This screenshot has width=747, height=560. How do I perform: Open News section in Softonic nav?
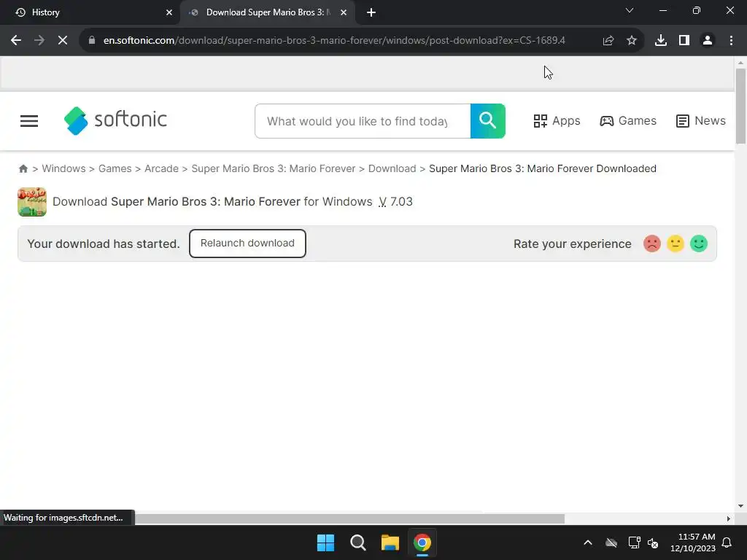pos(701,121)
